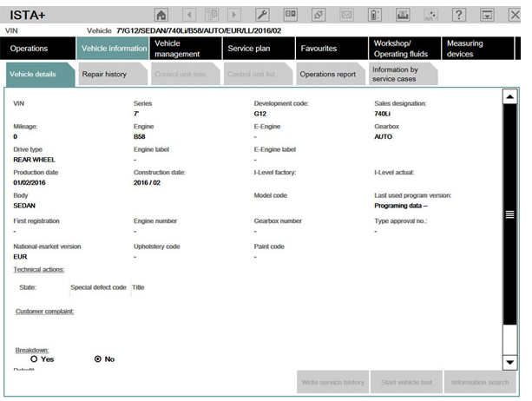Viewport: 532px width, 401px height.
Task: Close ISTA+ with the X icon
Action: 515,15
